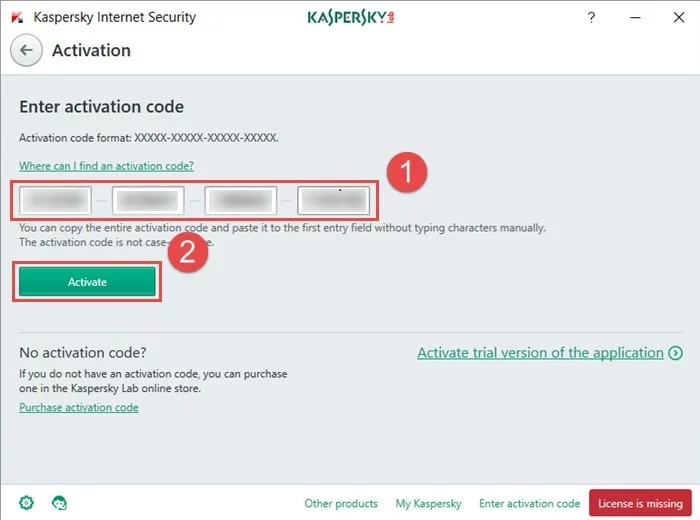This screenshot has height=520, width=700.
Task: Open support via the headset agent icon
Action: click(59, 502)
